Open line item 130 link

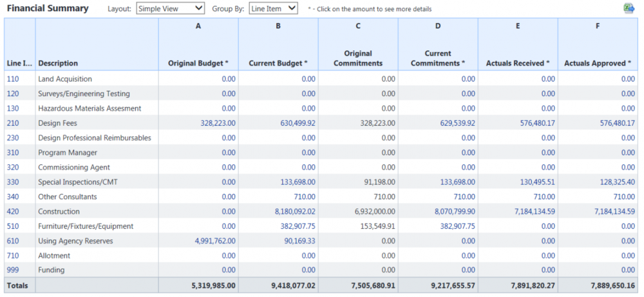(x=13, y=108)
